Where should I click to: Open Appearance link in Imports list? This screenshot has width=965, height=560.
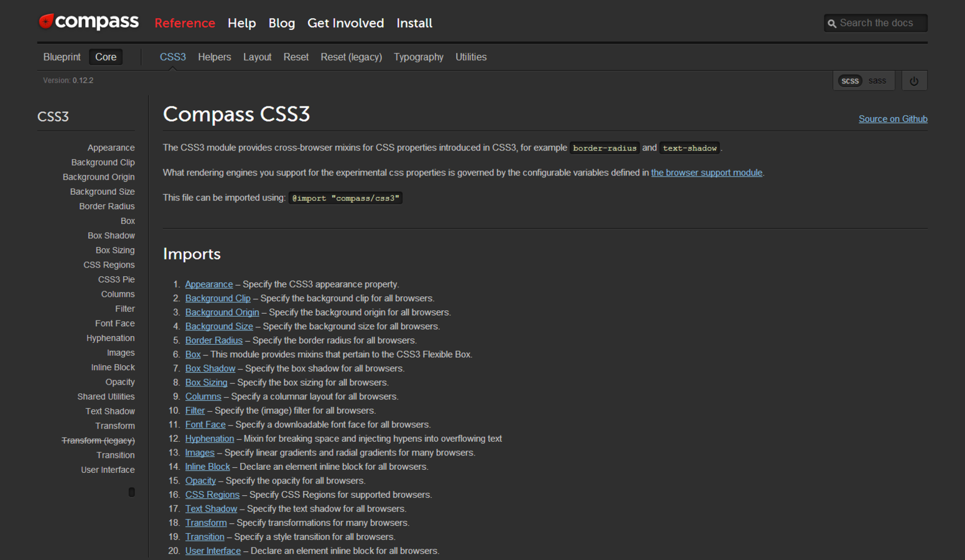(209, 284)
